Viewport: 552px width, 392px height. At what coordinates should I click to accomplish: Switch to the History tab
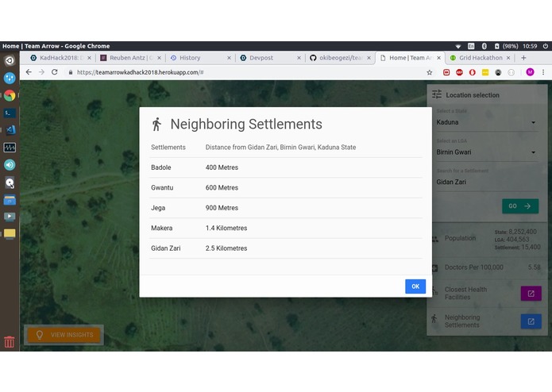200,58
